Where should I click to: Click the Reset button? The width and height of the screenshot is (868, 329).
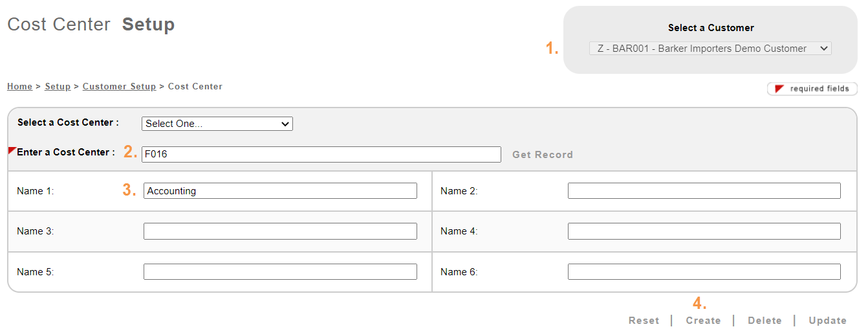point(644,321)
